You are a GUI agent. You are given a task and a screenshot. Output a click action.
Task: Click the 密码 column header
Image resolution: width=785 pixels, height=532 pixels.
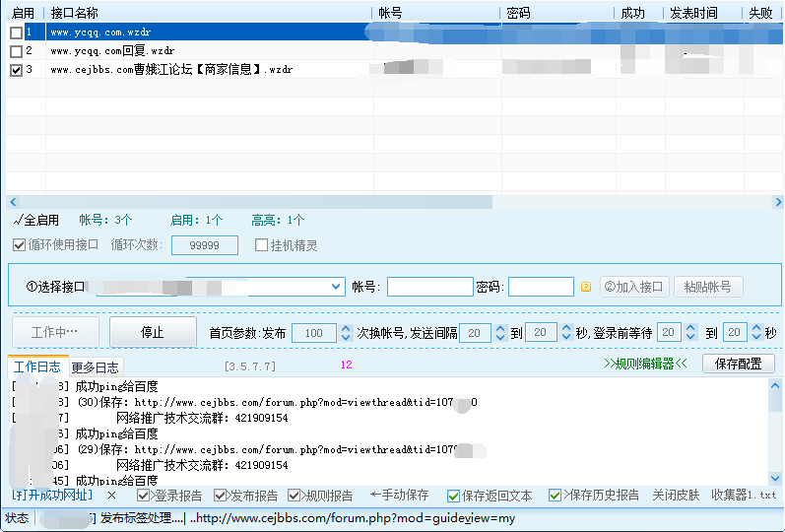pos(557,13)
